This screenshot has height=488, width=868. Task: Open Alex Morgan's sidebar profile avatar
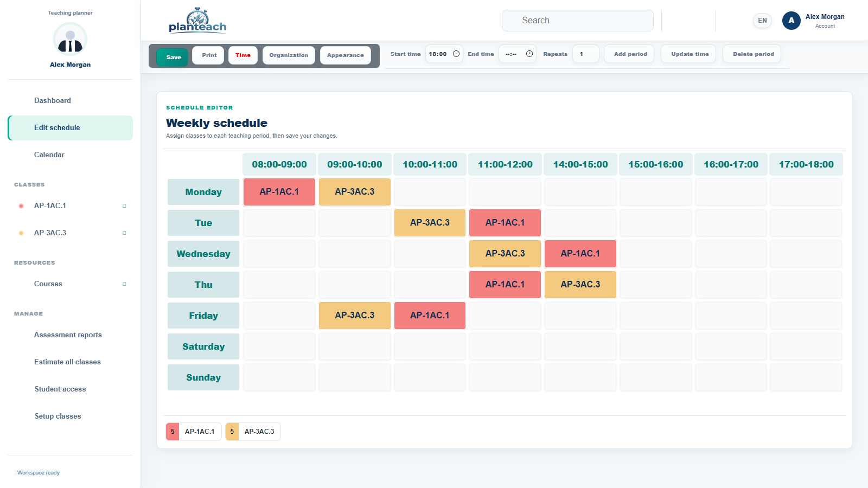click(x=70, y=40)
